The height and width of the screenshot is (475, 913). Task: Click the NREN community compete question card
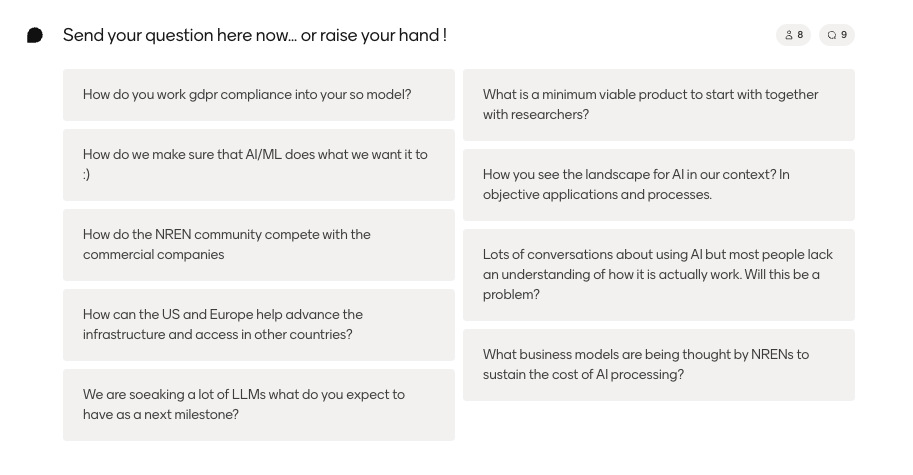[258, 245]
